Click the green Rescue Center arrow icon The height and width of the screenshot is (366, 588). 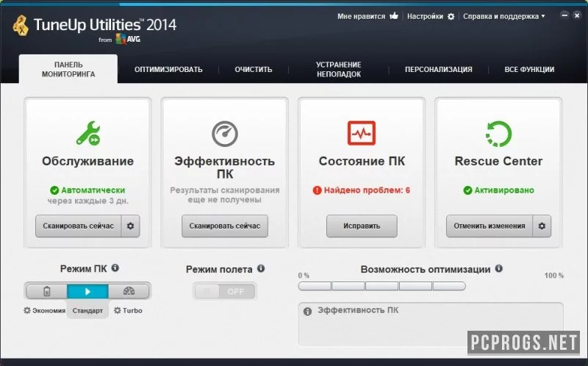point(498,134)
